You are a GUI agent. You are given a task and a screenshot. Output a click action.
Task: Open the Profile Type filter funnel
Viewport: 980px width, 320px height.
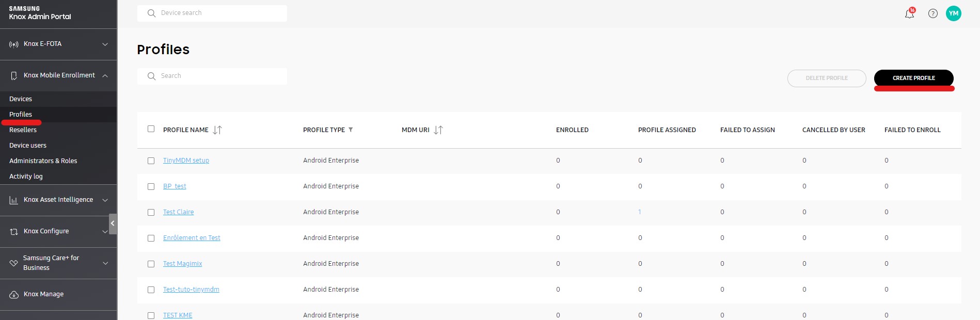[351, 130]
